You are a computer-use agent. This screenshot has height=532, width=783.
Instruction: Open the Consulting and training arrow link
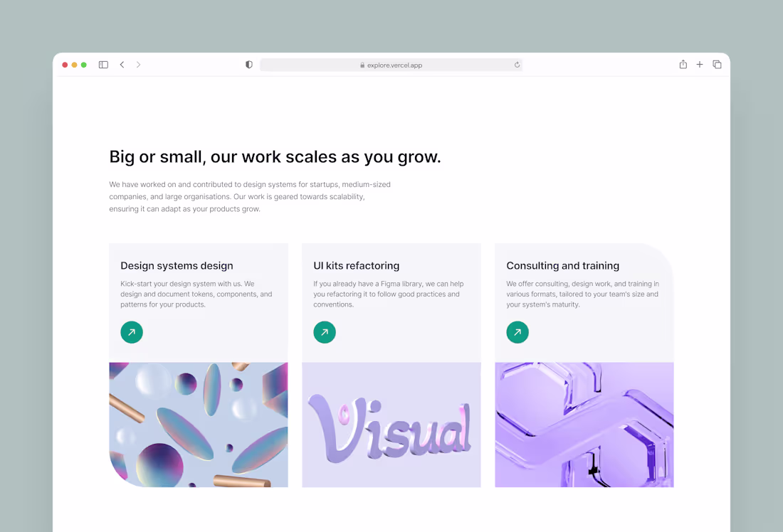click(517, 332)
